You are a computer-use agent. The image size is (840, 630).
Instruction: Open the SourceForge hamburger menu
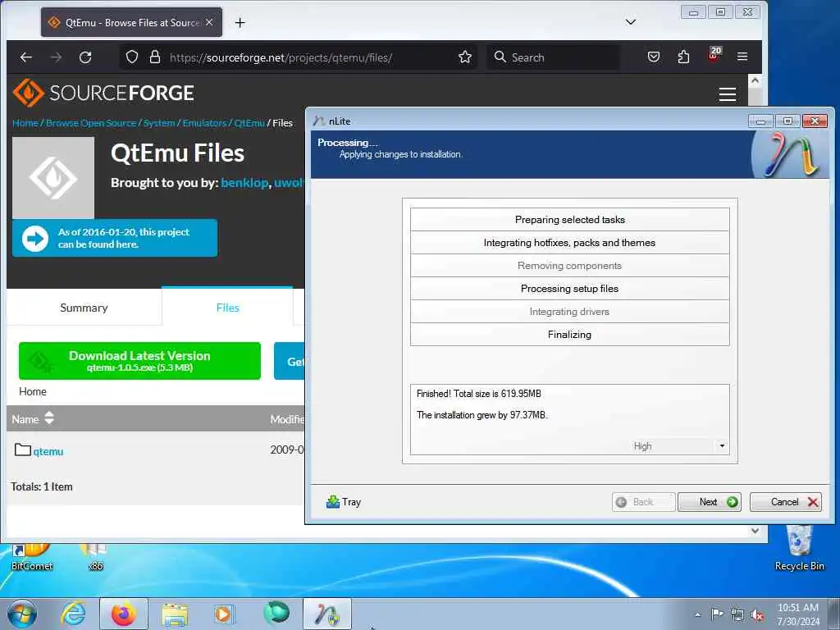(727, 94)
